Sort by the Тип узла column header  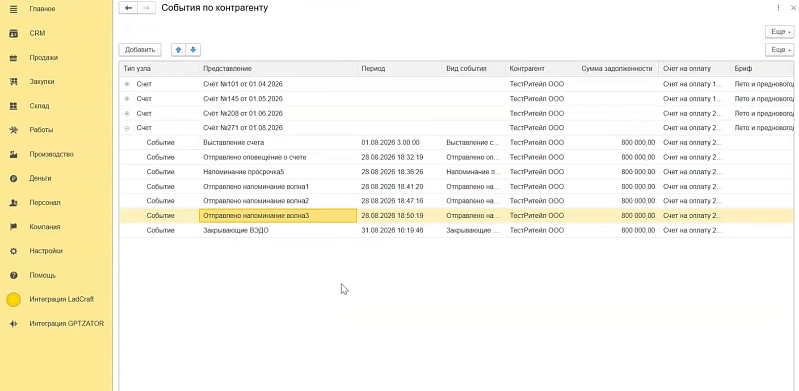(158, 68)
